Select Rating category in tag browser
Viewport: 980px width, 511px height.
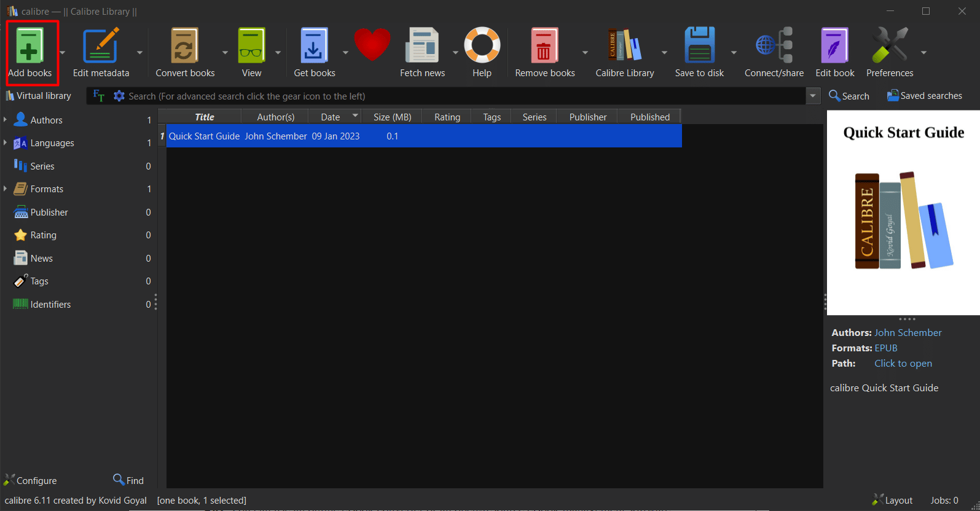43,235
